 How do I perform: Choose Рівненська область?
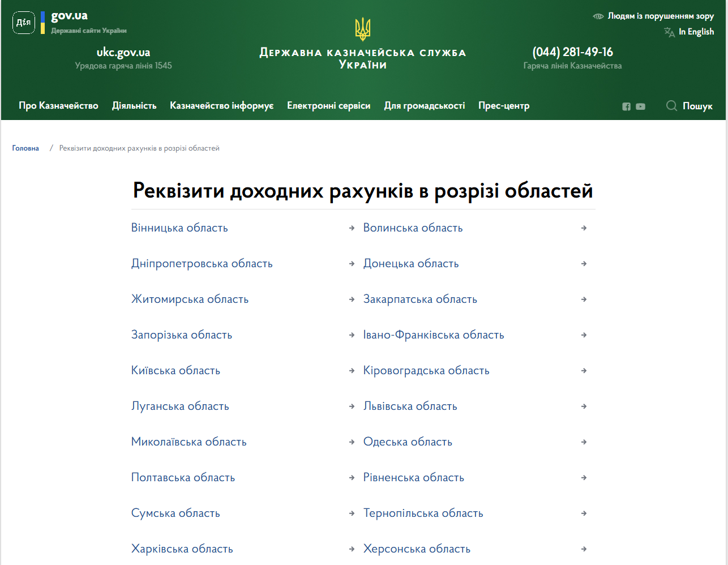click(414, 477)
